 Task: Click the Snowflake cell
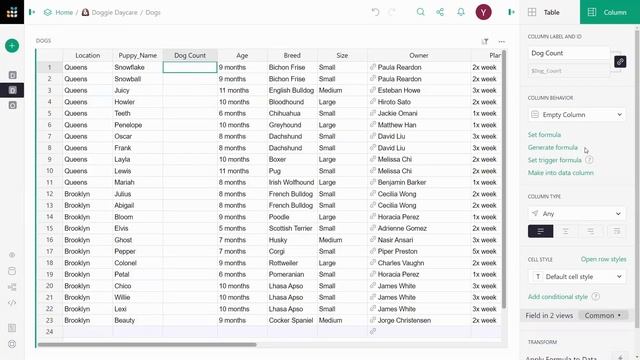click(138, 67)
